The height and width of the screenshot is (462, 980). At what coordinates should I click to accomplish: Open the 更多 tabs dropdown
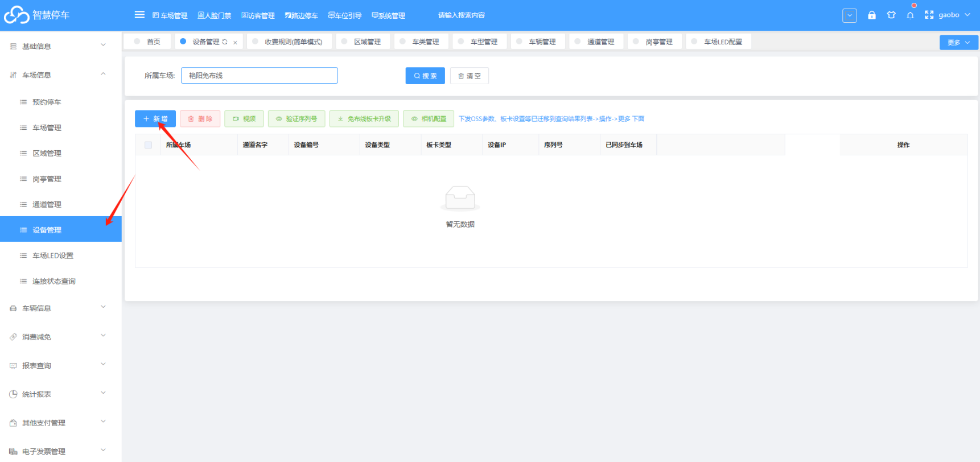958,43
